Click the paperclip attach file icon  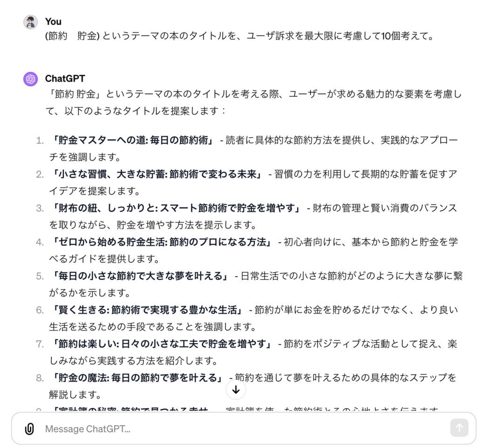click(29, 428)
